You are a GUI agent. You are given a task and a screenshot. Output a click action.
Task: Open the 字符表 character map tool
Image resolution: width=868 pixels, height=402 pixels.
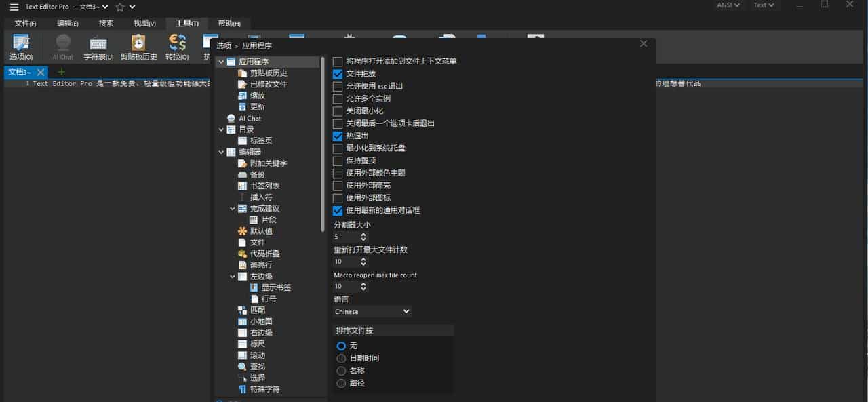(98, 46)
